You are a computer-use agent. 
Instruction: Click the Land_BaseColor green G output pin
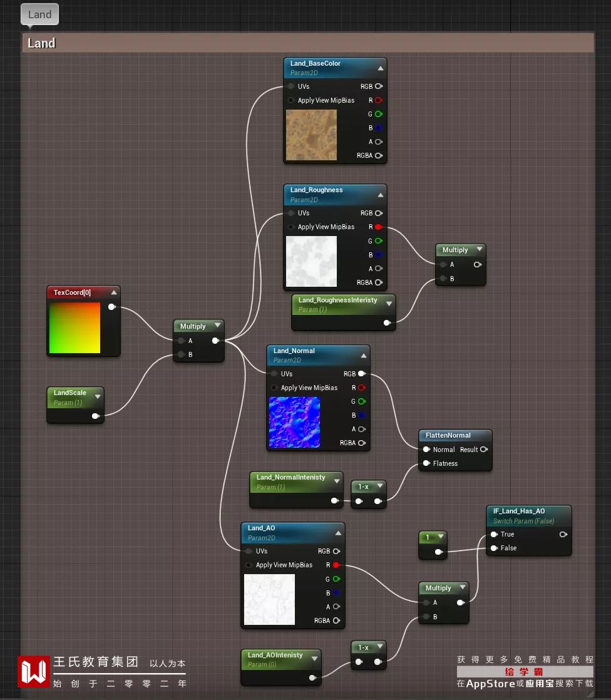(379, 114)
